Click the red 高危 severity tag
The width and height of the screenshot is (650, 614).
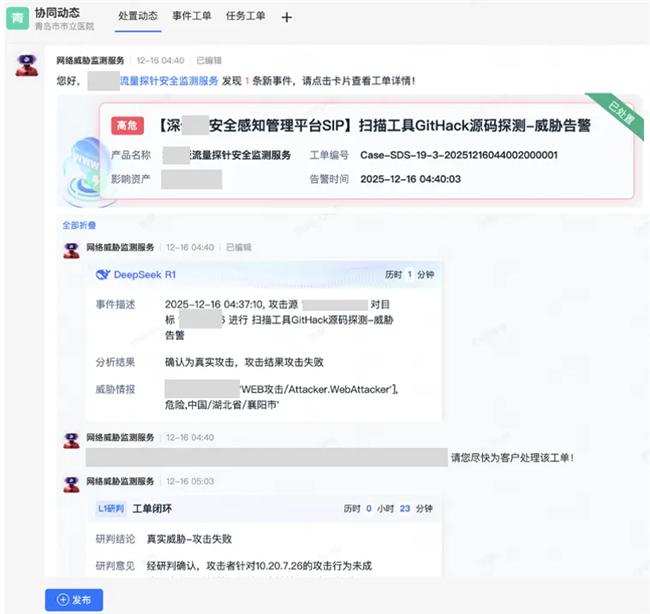[127, 126]
